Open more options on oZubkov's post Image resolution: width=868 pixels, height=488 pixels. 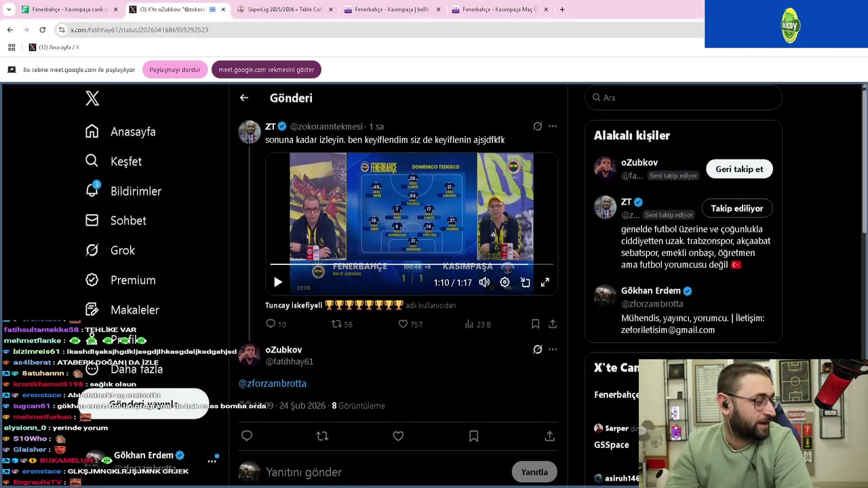(x=553, y=350)
